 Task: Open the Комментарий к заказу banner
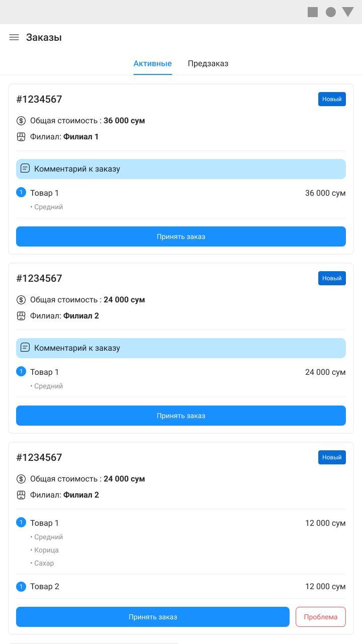(x=180, y=169)
